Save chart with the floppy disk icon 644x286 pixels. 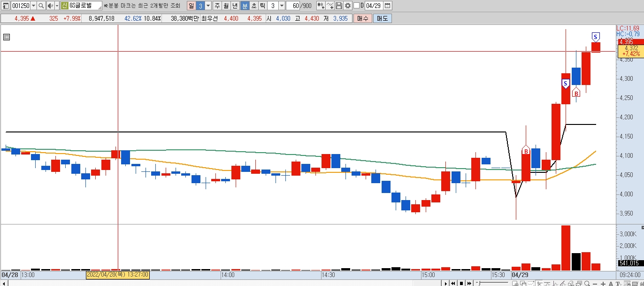(339, 6)
